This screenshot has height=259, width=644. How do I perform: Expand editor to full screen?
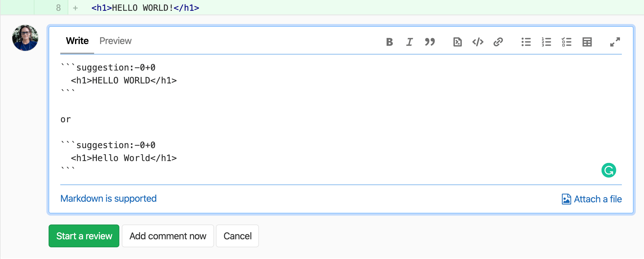pos(614,42)
